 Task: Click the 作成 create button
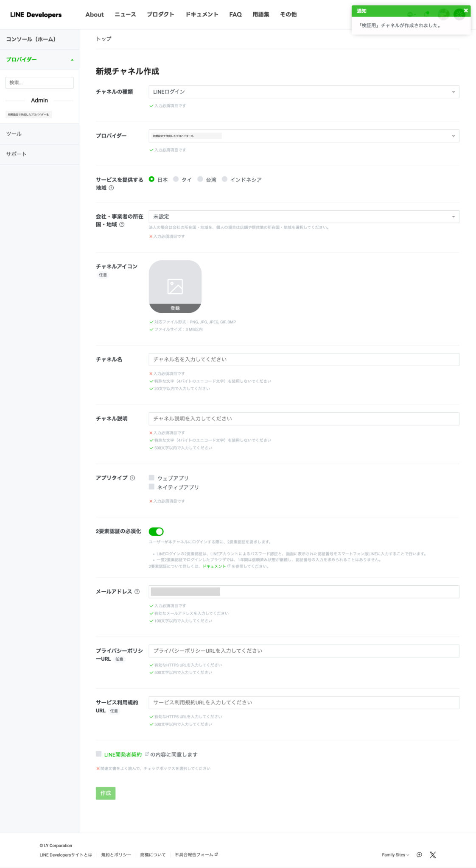click(106, 793)
